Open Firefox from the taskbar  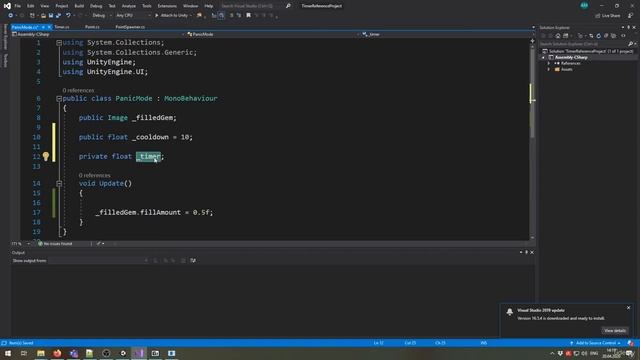57,353
